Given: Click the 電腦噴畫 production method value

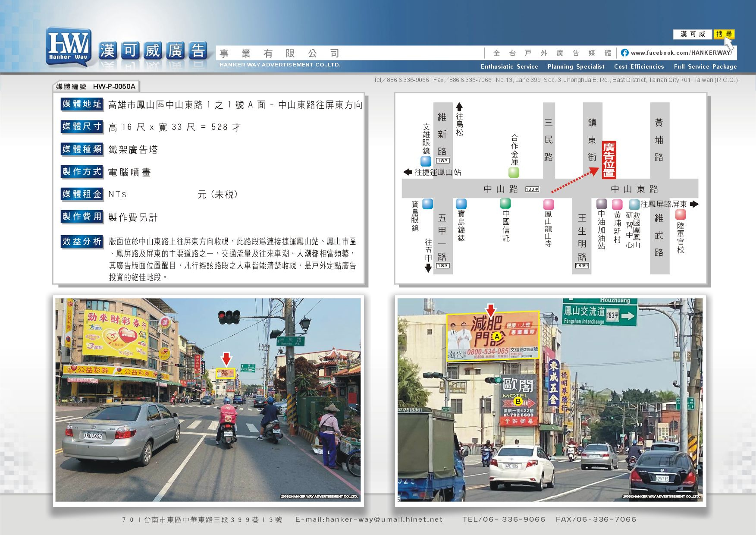Looking at the screenshot, I should pyautogui.click(x=129, y=172).
